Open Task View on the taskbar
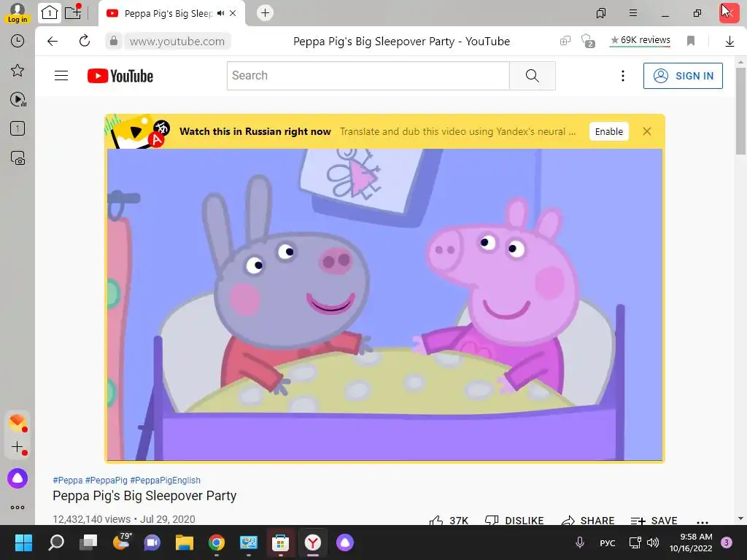747x560 pixels. 88,542
